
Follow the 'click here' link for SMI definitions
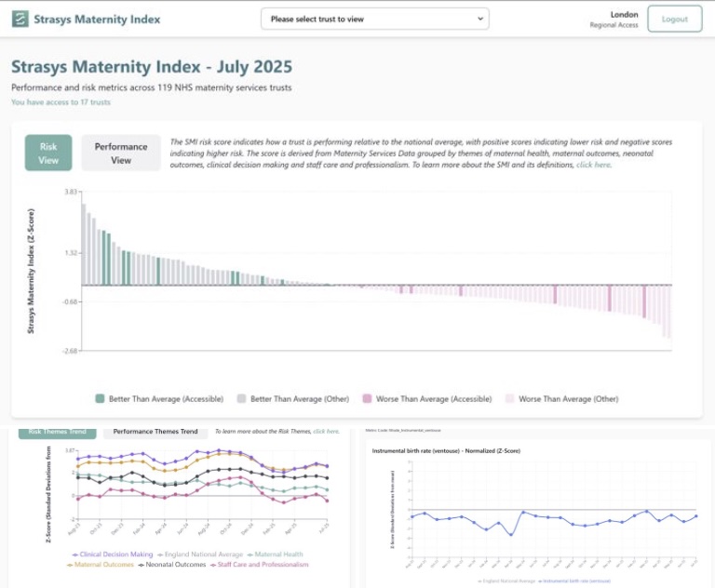[x=594, y=165]
